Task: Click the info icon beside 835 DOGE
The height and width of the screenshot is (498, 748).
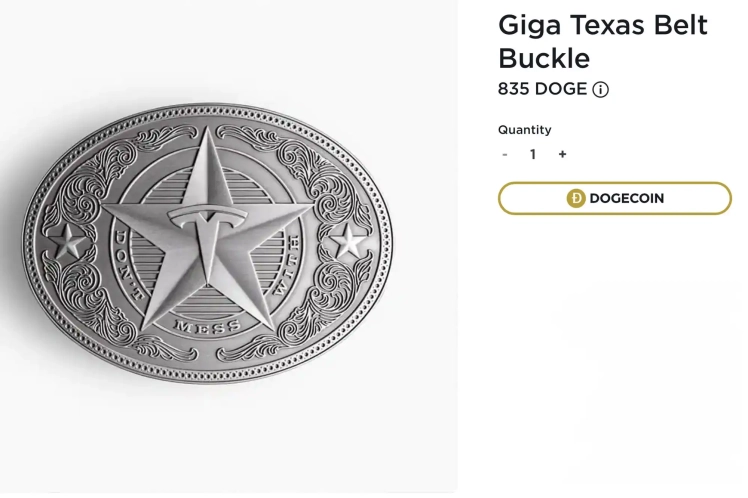Action: (x=600, y=89)
